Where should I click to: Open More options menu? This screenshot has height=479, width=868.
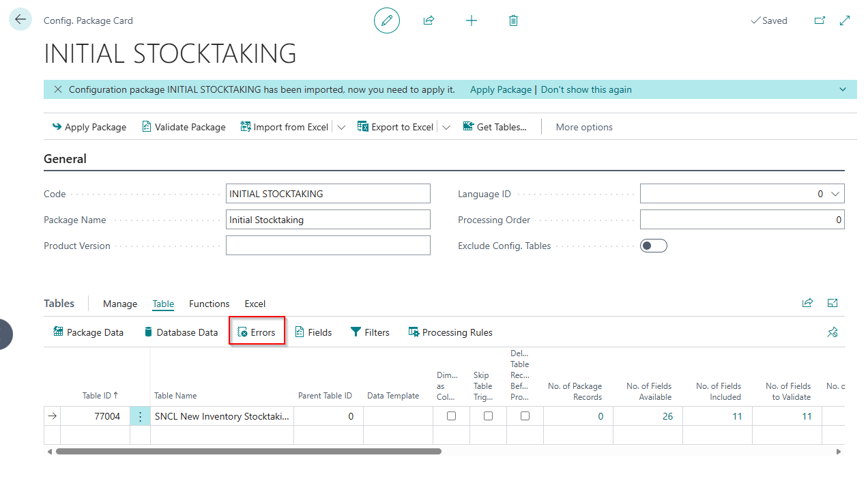coord(584,127)
